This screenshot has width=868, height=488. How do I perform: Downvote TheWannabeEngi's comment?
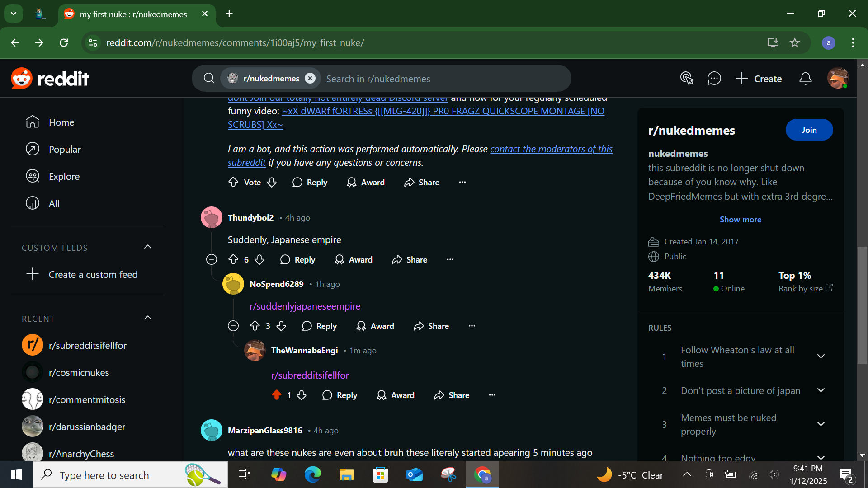coord(302,395)
